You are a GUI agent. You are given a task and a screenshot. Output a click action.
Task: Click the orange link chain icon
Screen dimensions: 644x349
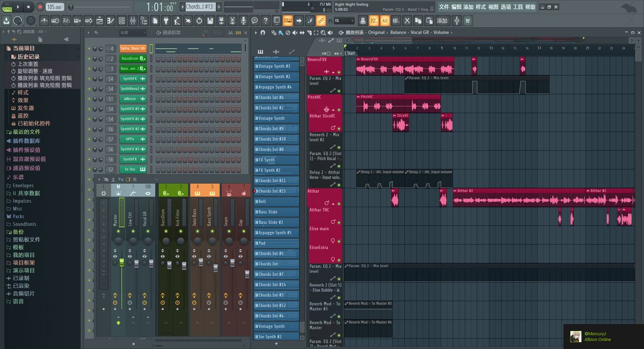click(x=320, y=21)
